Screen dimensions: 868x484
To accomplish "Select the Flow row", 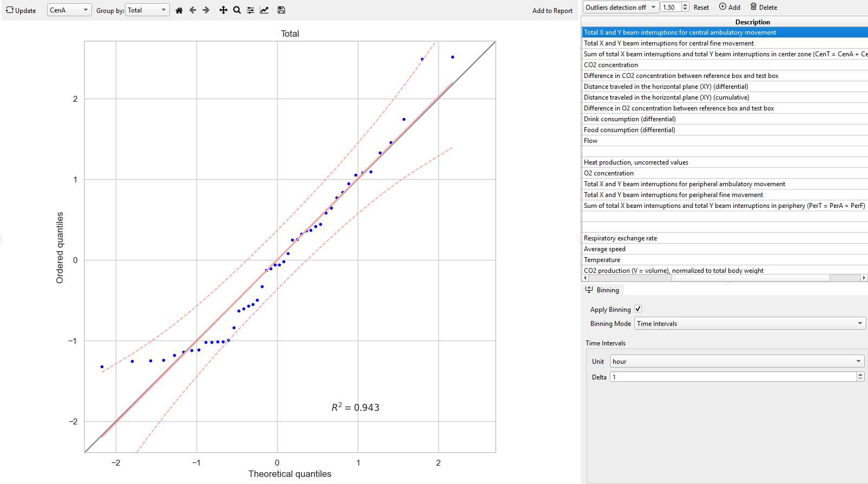I will [725, 141].
